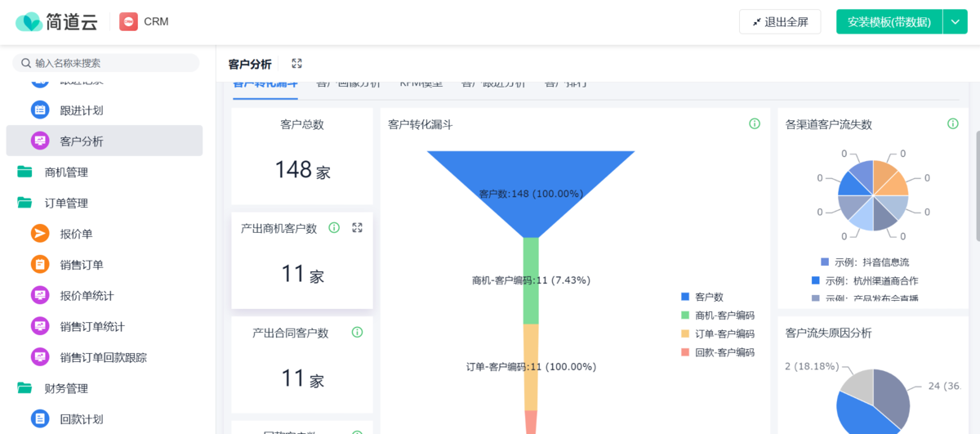Click the 销售订单回款跟踪 dashboard icon
Screen dimensions: 980x434
pos(40,357)
